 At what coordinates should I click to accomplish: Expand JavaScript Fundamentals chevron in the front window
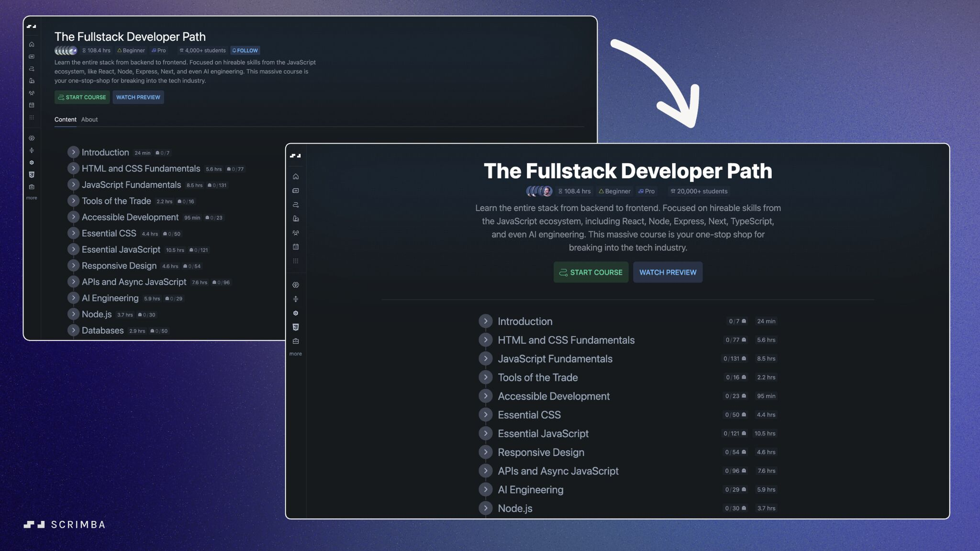click(x=485, y=359)
